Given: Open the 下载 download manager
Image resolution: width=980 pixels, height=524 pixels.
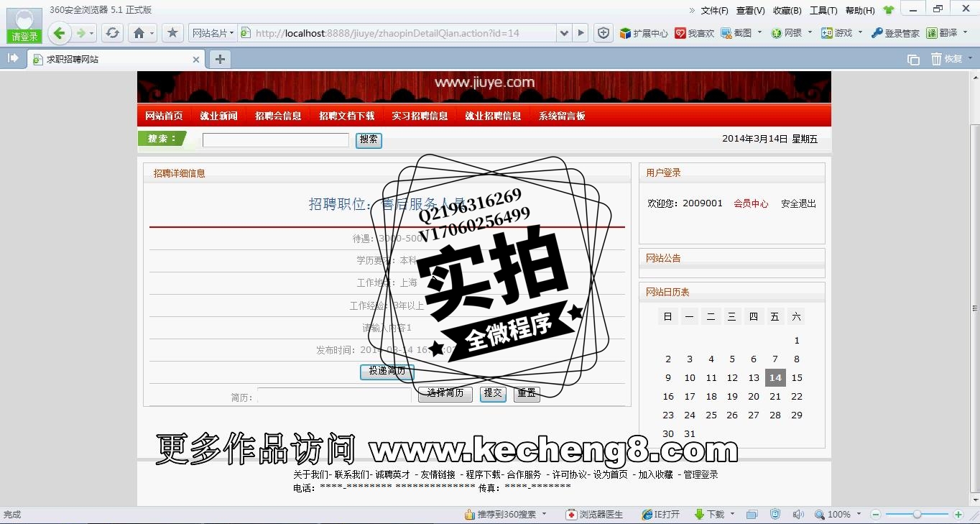Looking at the screenshot, I should pyautogui.click(x=709, y=515).
